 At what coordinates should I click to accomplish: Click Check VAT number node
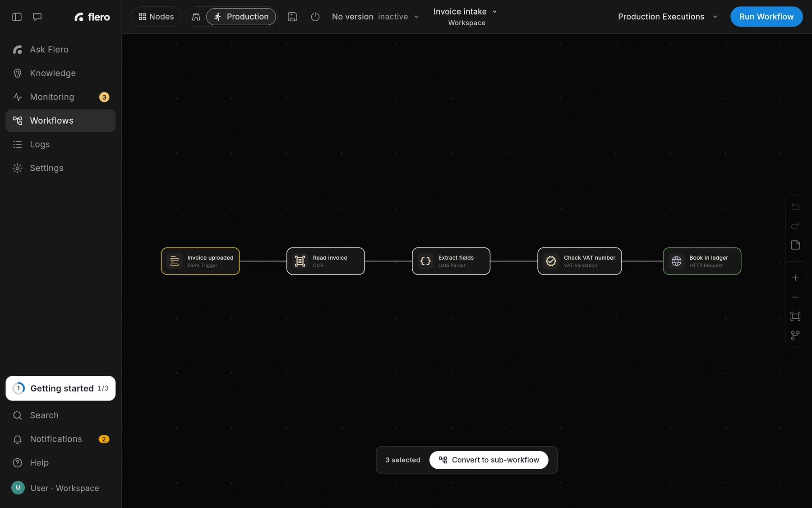click(x=580, y=261)
